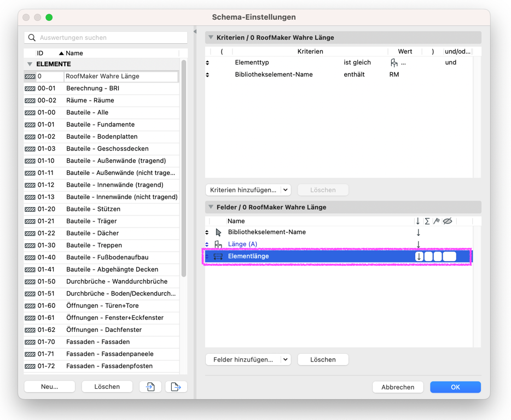Screen dimensions: 511x420
Task: Sort the schema list by the Name column
Action: coord(74,53)
